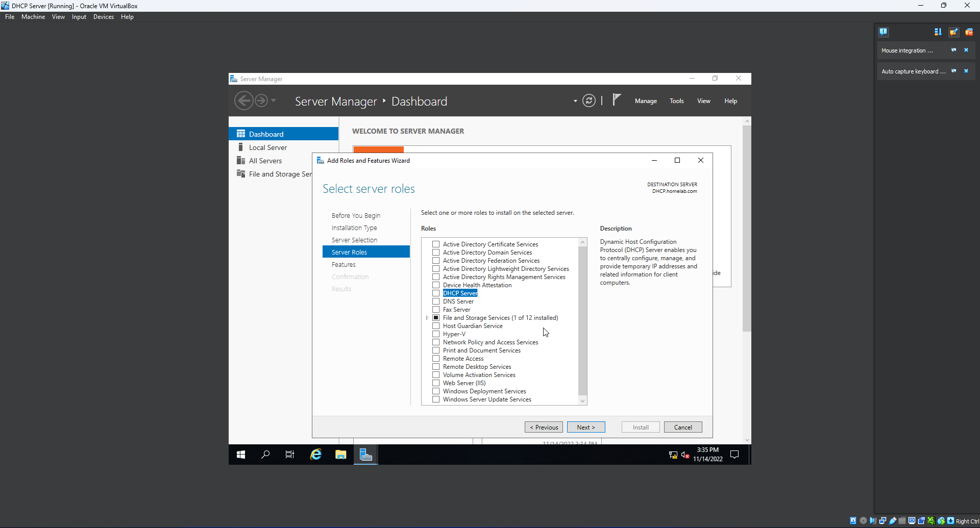Click the audio status indicator
Image resolution: width=980 pixels, height=528 pixels.
873,521
